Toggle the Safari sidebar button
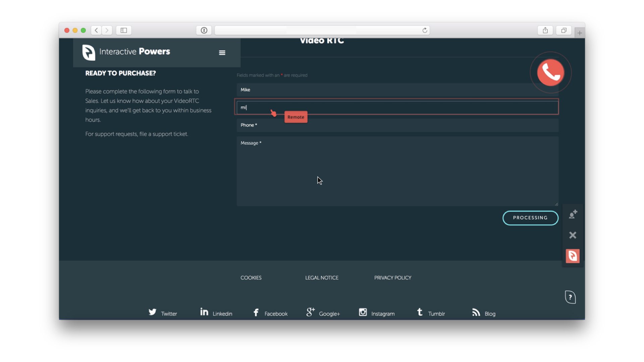Screen dimensions: 644x362 point(124,31)
